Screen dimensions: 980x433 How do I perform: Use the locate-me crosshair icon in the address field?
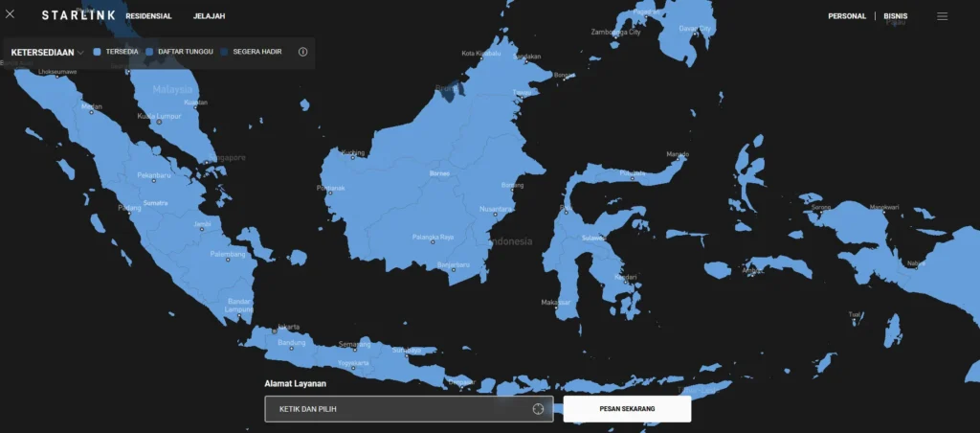(538, 409)
